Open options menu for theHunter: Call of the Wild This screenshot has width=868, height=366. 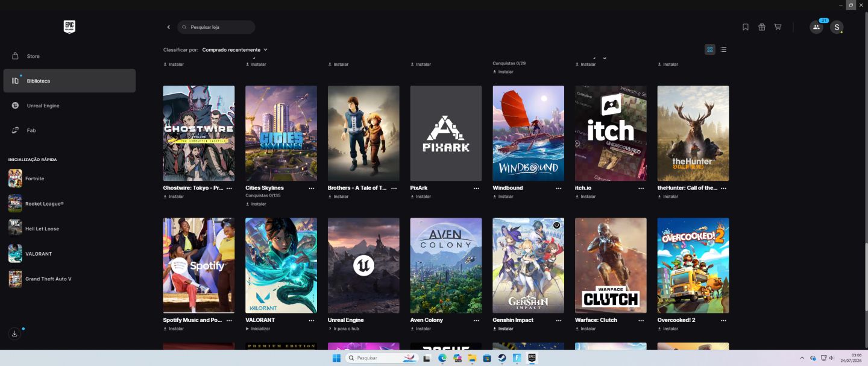point(723,188)
